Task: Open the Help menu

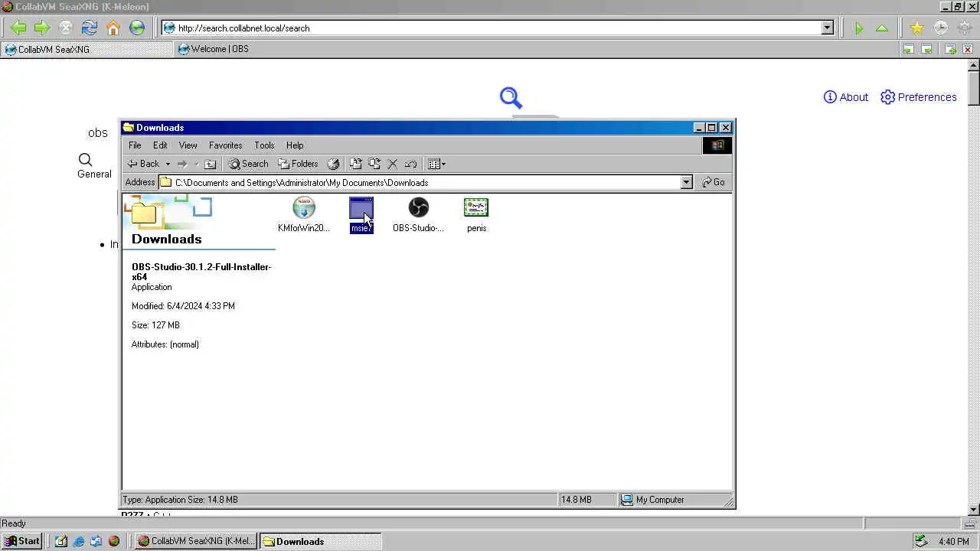Action: (295, 145)
